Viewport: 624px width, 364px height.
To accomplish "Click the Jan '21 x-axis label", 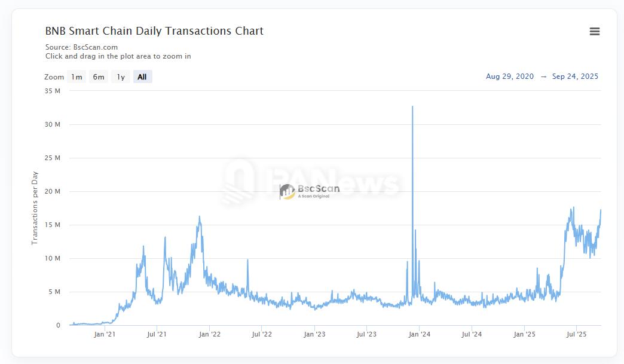I will [x=105, y=334].
